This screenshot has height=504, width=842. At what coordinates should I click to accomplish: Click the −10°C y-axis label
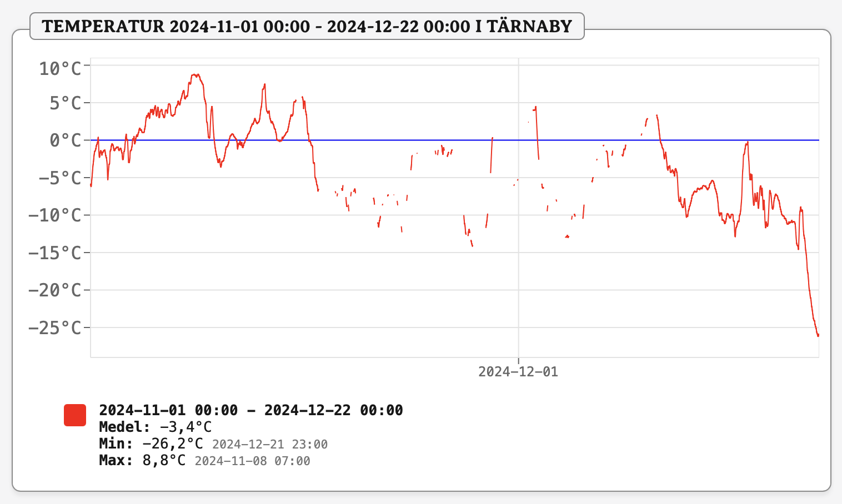click(55, 215)
